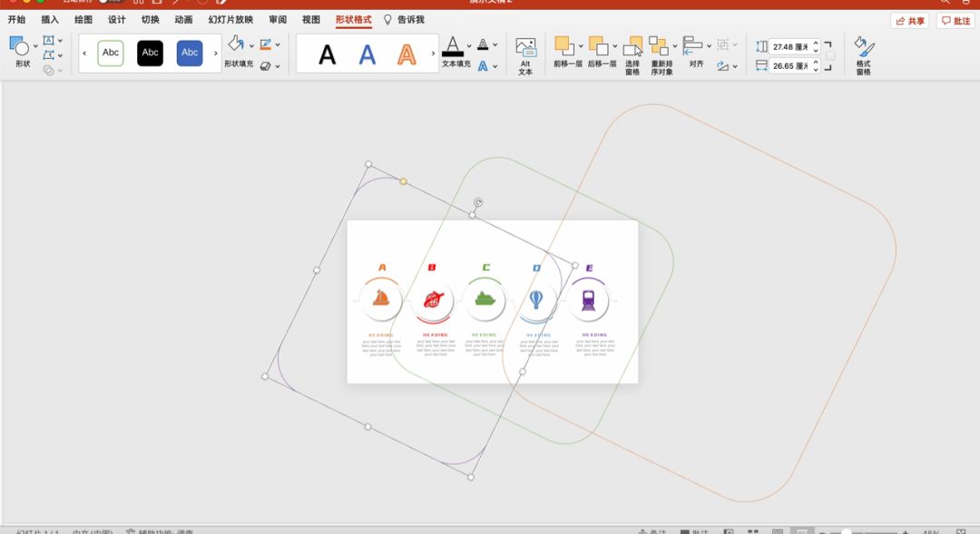
Task: Switch to the 插入 tab
Action: [50, 20]
